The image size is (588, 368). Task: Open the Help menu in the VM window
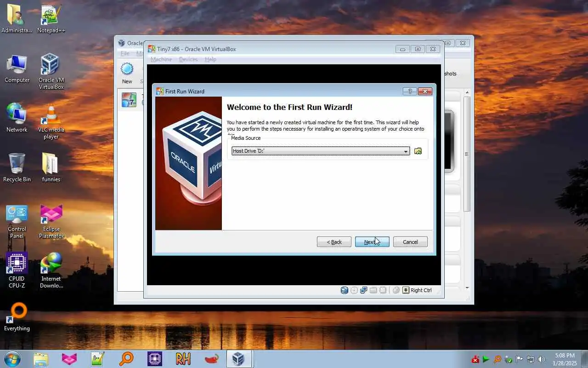point(210,59)
